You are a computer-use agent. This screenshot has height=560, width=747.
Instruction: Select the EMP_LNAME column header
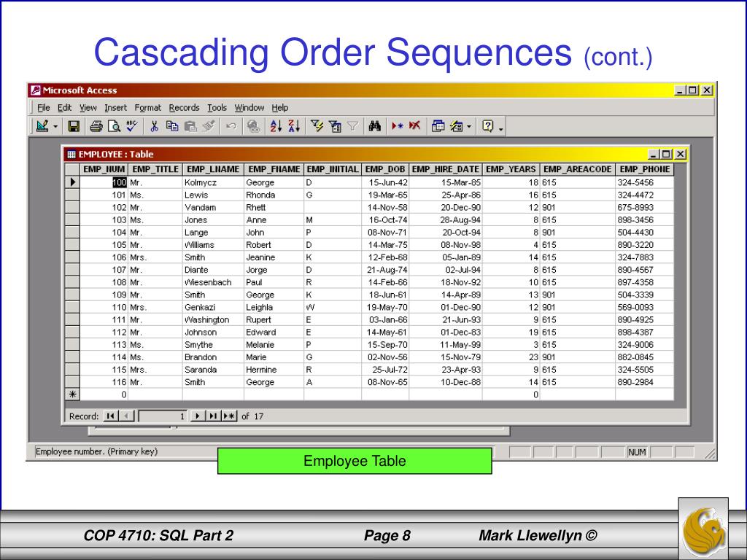click(213, 169)
